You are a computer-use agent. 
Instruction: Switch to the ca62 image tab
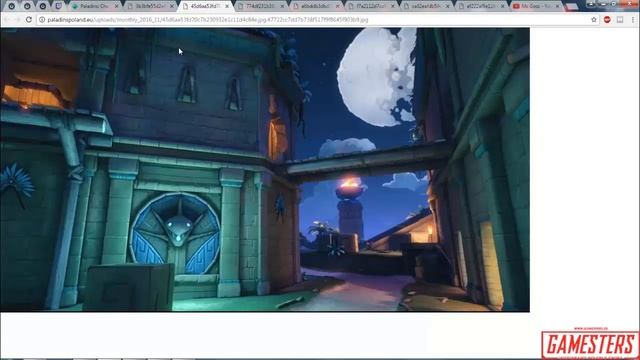[x=424, y=6]
